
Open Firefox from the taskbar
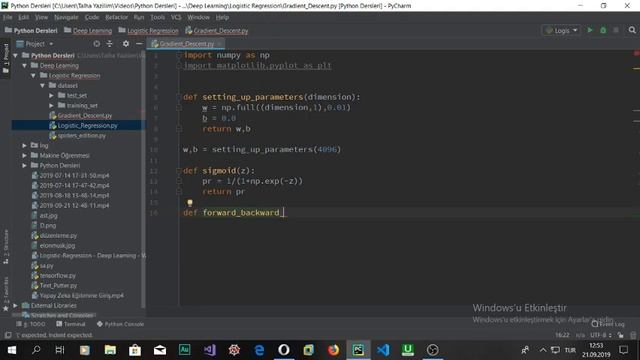pyautogui.click(x=333, y=350)
